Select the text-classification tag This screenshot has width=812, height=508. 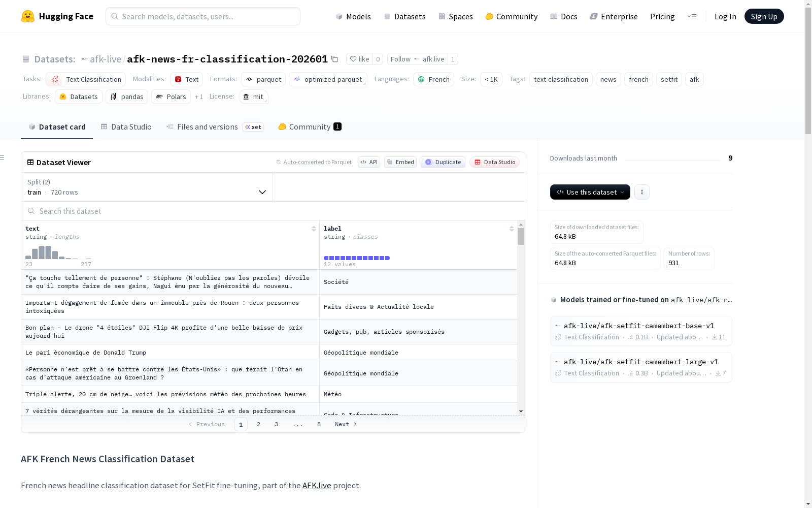click(x=561, y=79)
